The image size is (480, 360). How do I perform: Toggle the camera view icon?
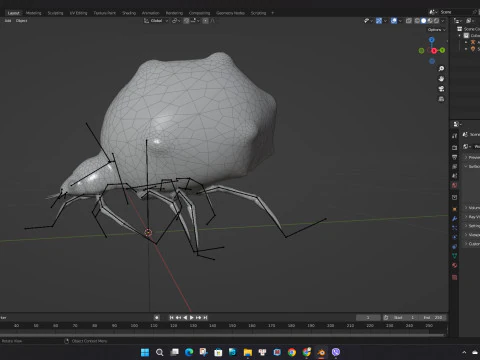pyautogui.click(x=441, y=89)
